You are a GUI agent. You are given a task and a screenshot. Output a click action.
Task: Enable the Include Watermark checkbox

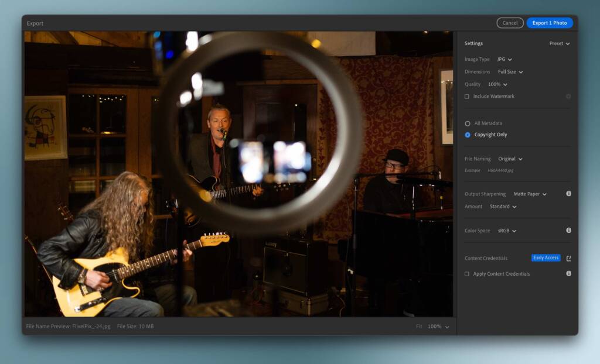pyautogui.click(x=467, y=97)
